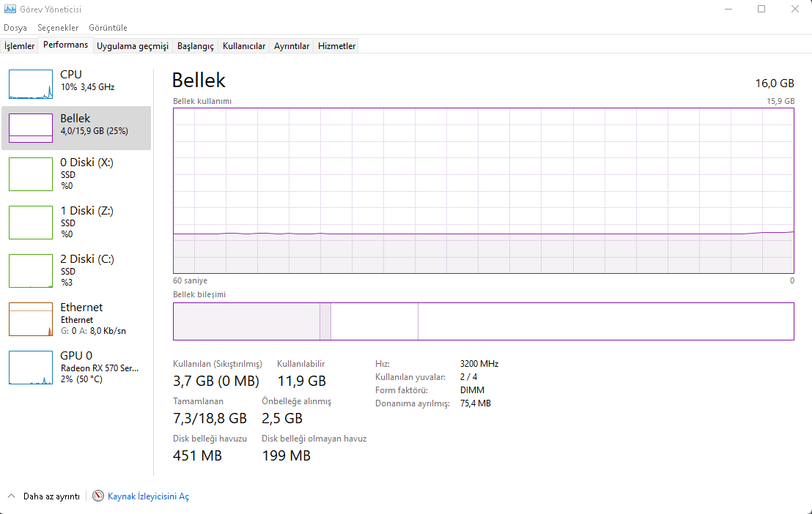The height and width of the screenshot is (514, 812).
Task: Switch to the Kullanıcılar tab
Action: tap(244, 46)
